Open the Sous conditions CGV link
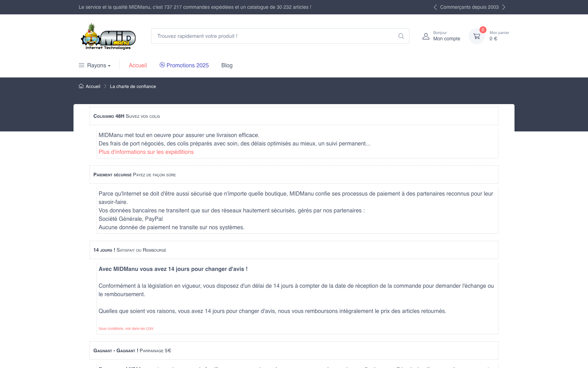The width and height of the screenshot is (588, 368). [x=126, y=329]
